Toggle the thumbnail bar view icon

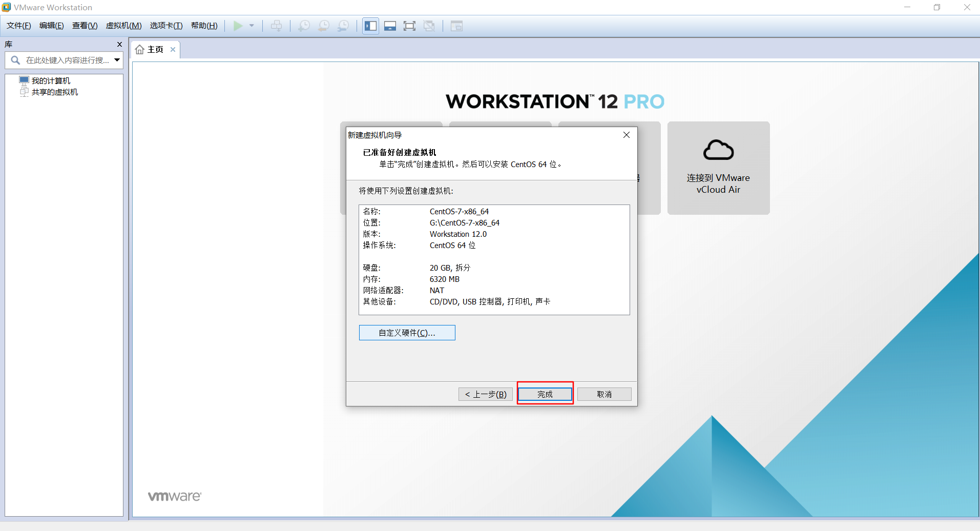pyautogui.click(x=390, y=26)
